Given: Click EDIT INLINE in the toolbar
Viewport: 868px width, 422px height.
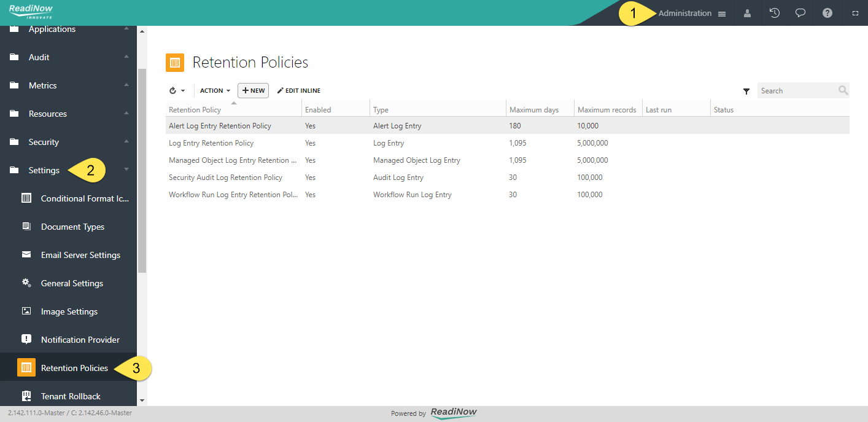Looking at the screenshot, I should (298, 90).
